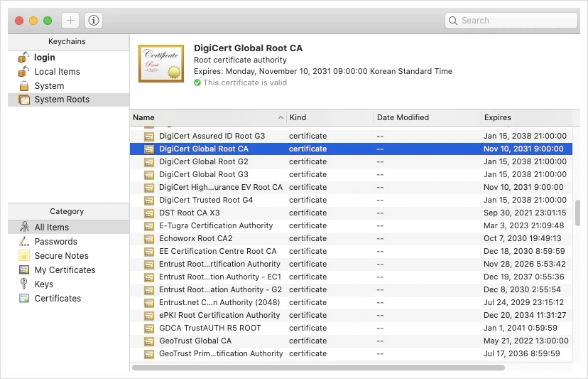
Task: Click the Search field
Action: coord(511,21)
